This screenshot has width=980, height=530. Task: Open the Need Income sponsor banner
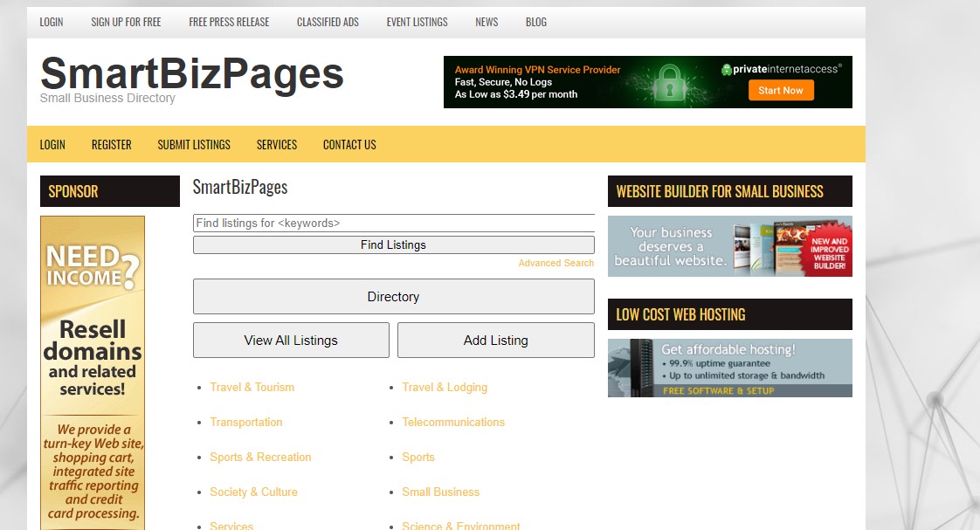tap(93, 371)
